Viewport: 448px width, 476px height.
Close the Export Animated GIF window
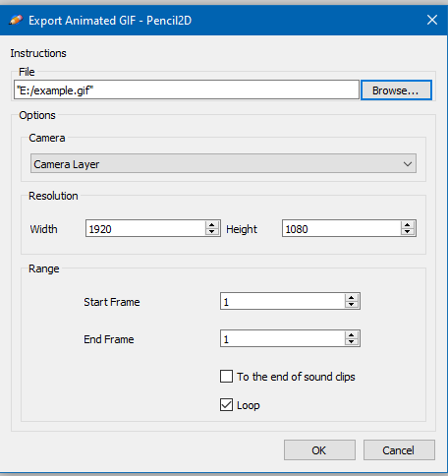[x=432, y=20]
